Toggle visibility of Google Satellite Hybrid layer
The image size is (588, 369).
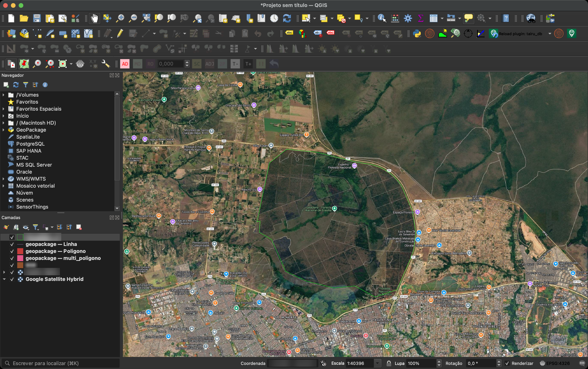tap(12, 279)
